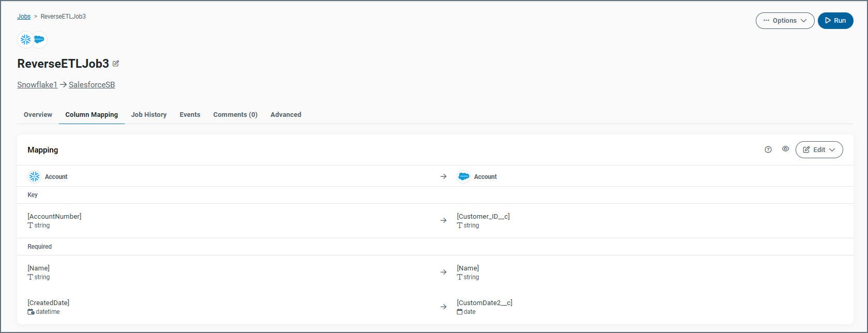
Task: Switch to the Job History tab
Action: [x=148, y=115]
